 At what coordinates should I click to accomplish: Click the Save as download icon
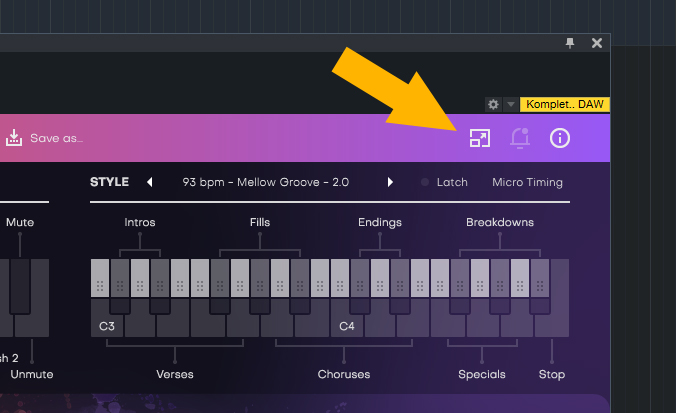point(14,138)
